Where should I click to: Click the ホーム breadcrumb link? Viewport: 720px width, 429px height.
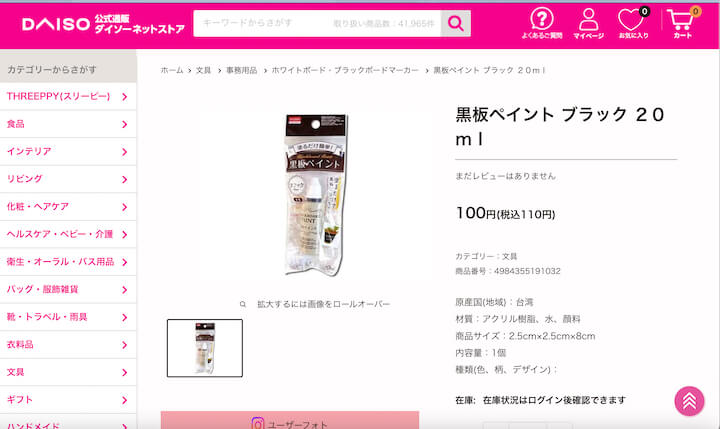click(x=172, y=70)
